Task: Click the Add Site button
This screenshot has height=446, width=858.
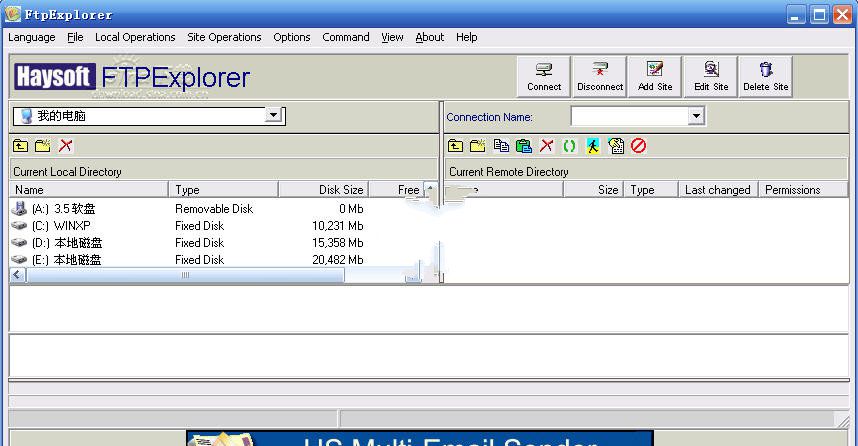Action: [655, 77]
